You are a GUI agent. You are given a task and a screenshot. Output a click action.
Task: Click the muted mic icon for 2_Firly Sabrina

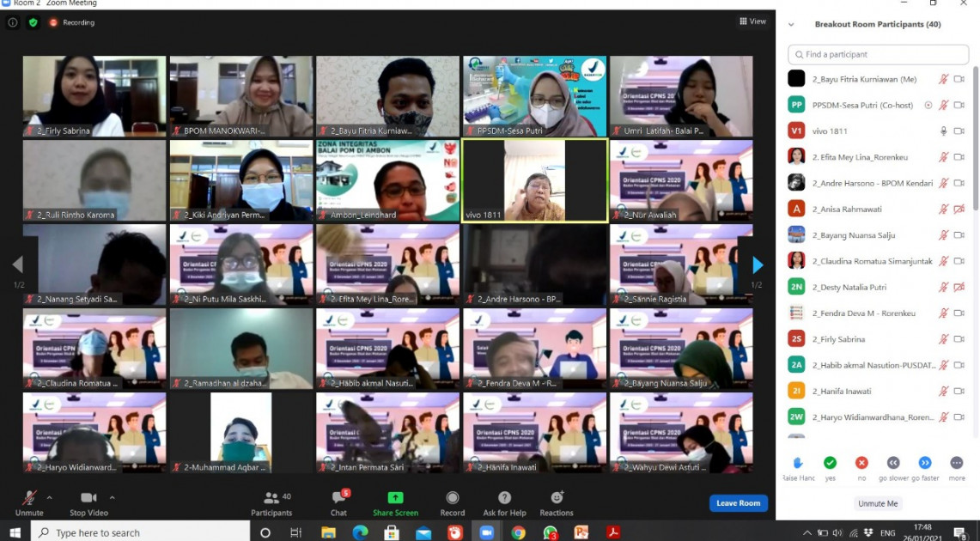(x=944, y=339)
